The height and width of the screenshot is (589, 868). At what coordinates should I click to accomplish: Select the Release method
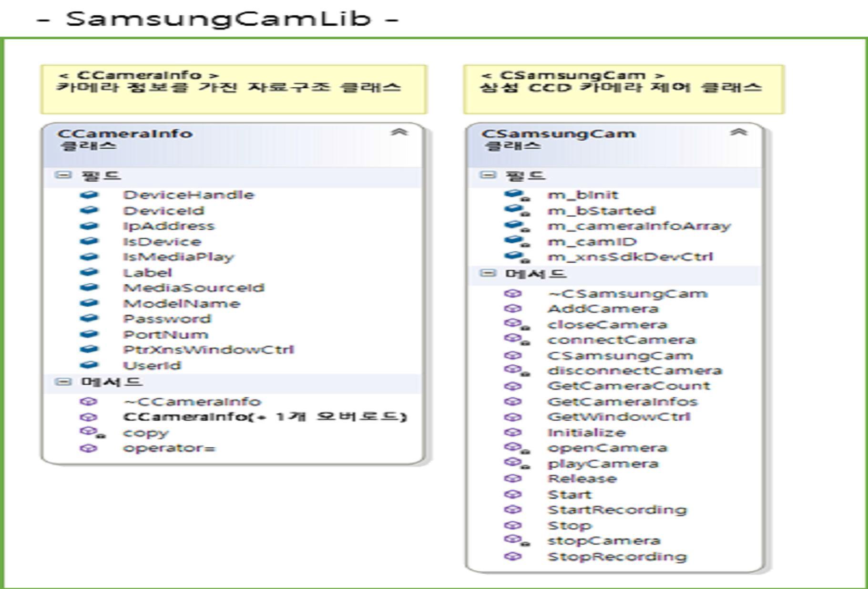coord(582,478)
